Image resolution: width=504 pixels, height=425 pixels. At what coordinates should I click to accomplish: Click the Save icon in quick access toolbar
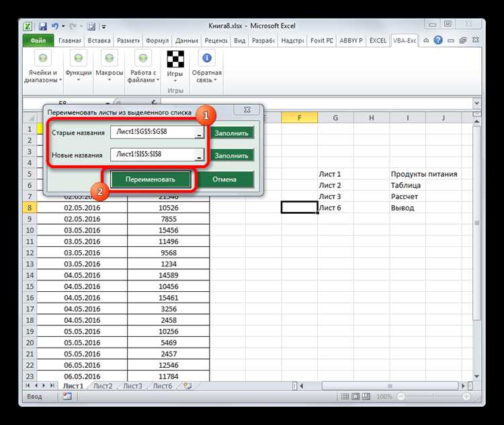tap(42, 26)
